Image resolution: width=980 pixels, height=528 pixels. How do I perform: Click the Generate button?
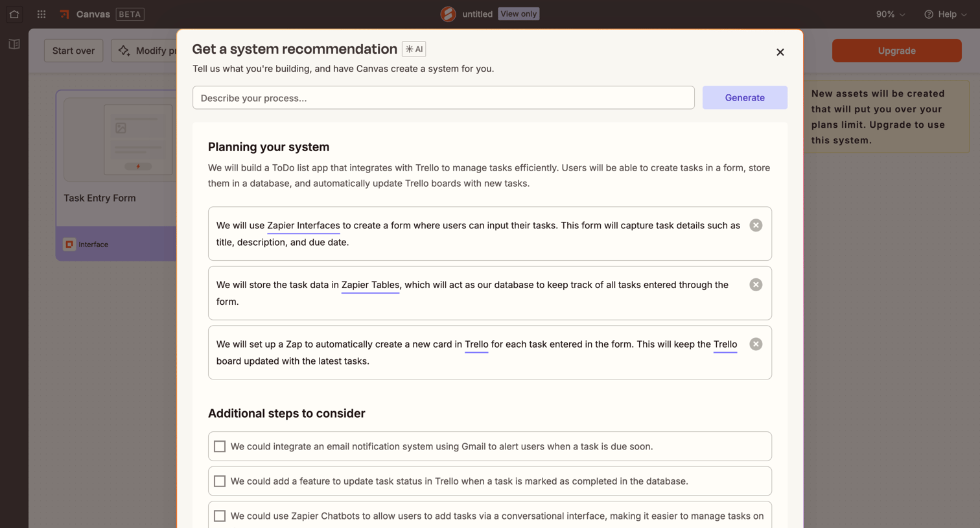click(745, 97)
